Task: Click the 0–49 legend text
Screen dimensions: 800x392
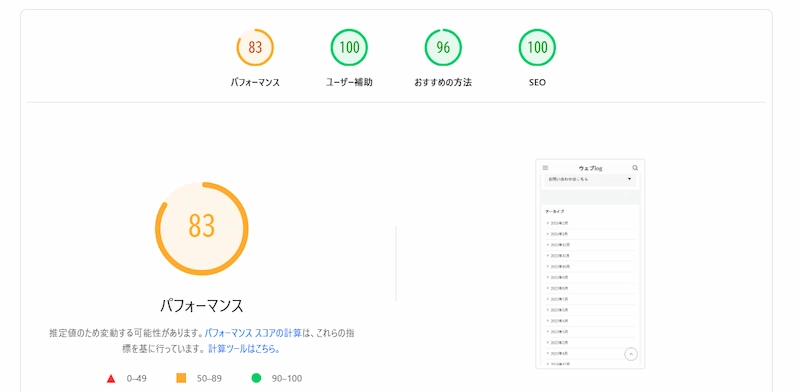Action: 137,378
